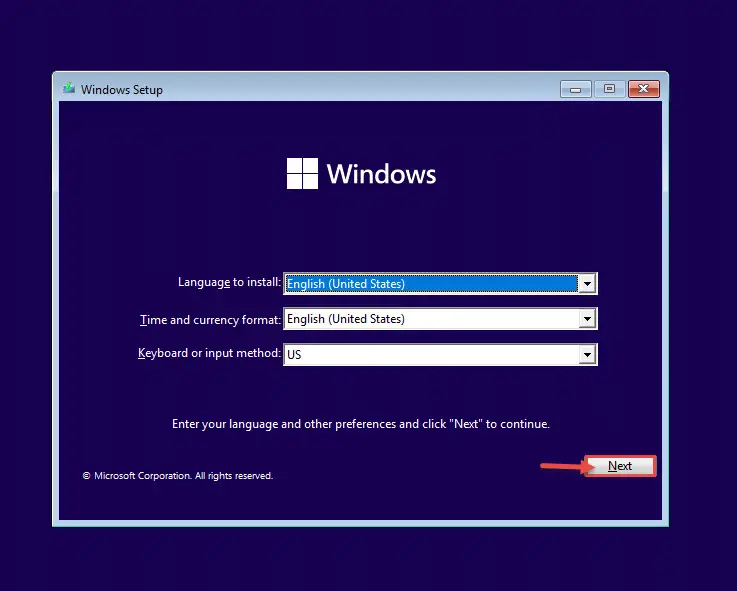Click the large Windows wordmark text
The height and width of the screenshot is (591, 737).
[x=381, y=174]
